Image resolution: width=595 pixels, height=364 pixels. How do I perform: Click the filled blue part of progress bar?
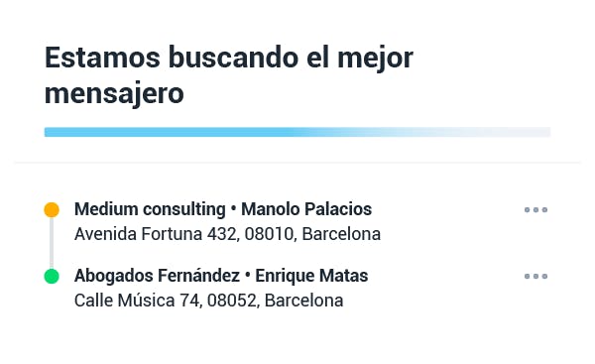pos(167,132)
